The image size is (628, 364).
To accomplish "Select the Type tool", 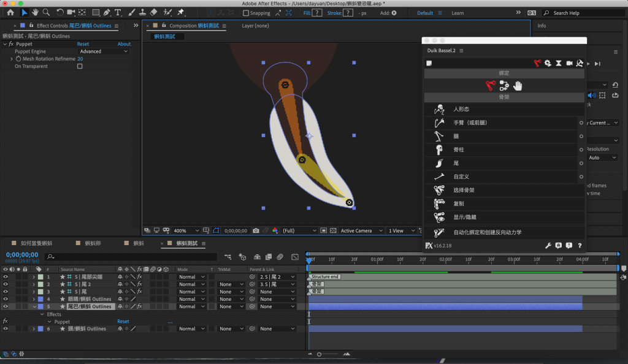I will 118,12.
